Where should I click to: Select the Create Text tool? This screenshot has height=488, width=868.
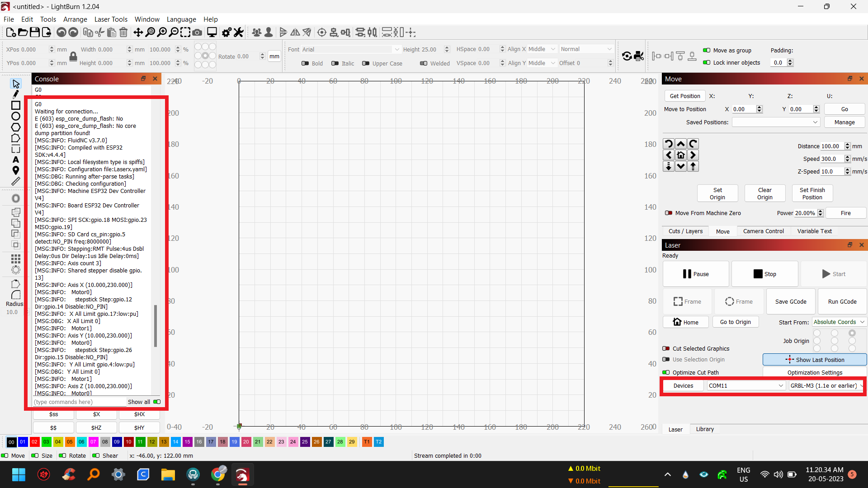[x=15, y=160]
